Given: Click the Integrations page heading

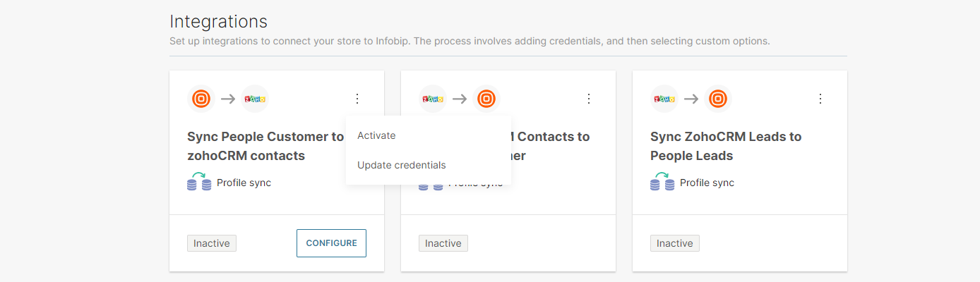Looking at the screenshot, I should (218, 22).
